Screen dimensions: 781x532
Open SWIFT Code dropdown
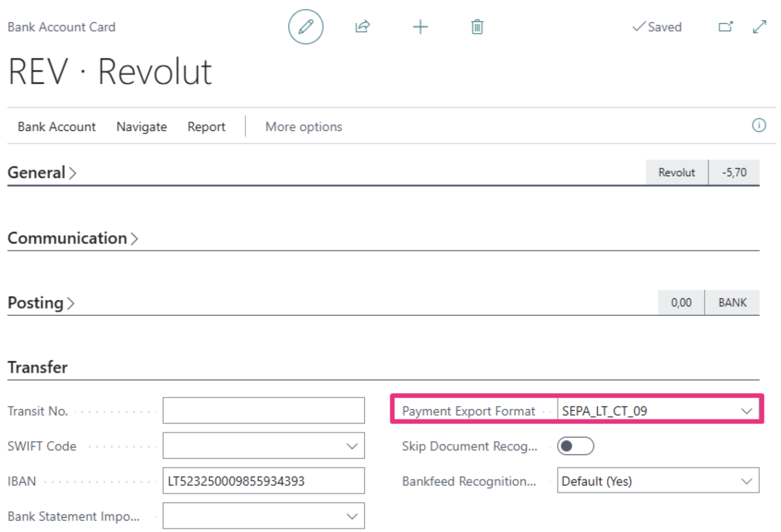[352, 446]
